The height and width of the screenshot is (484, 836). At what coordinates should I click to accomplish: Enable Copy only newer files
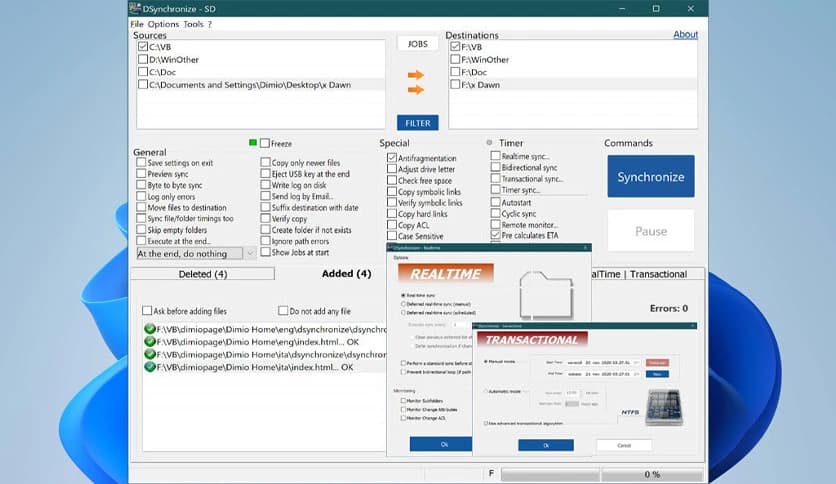pyautogui.click(x=265, y=162)
